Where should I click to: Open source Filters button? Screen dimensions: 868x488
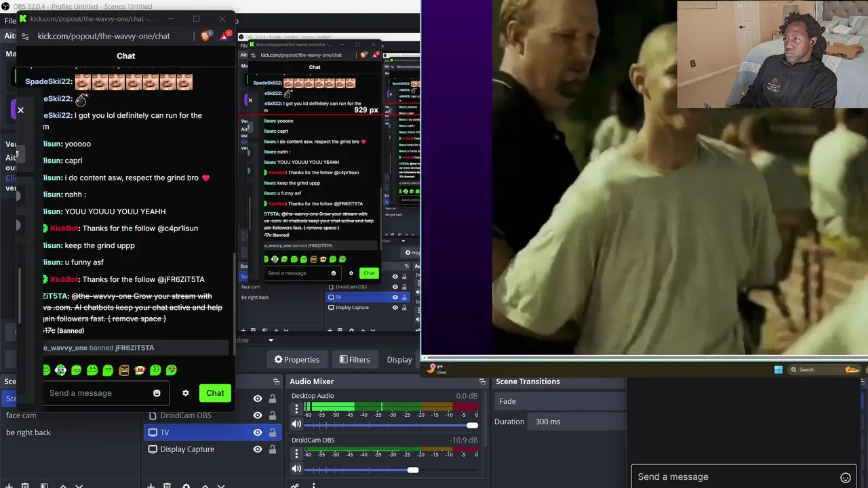[354, 360]
